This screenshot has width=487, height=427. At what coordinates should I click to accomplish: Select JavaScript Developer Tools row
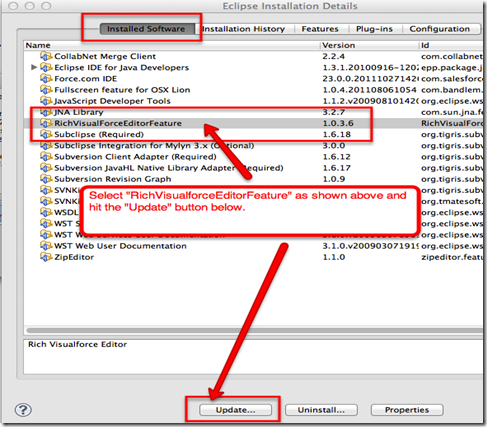(x=253, y=101)
